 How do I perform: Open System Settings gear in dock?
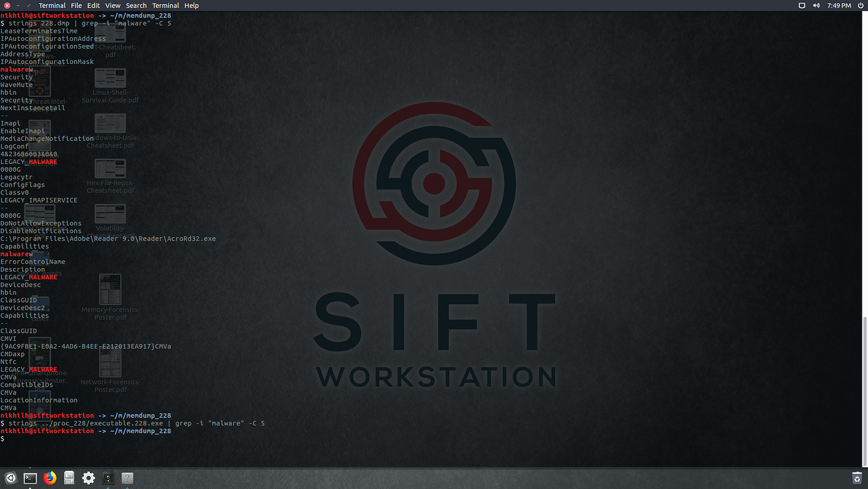89,478
